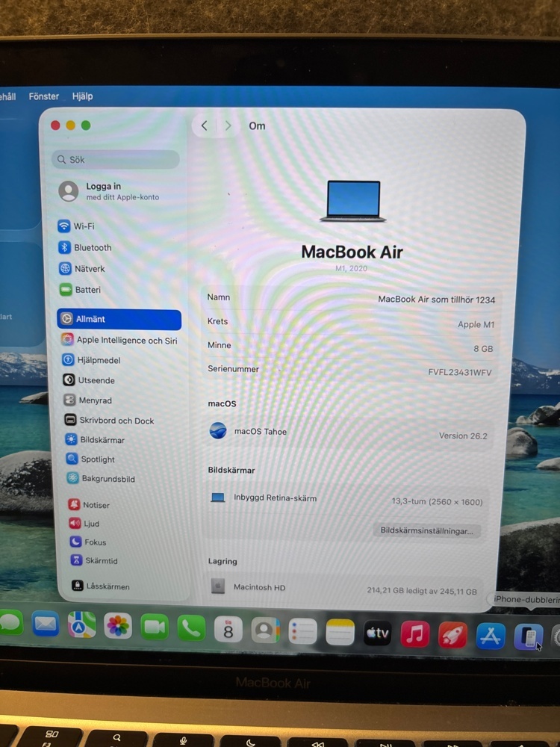Open the red rocket app in Dock
The height and width of the screenshot is (747, 560).
coord(452,635)
